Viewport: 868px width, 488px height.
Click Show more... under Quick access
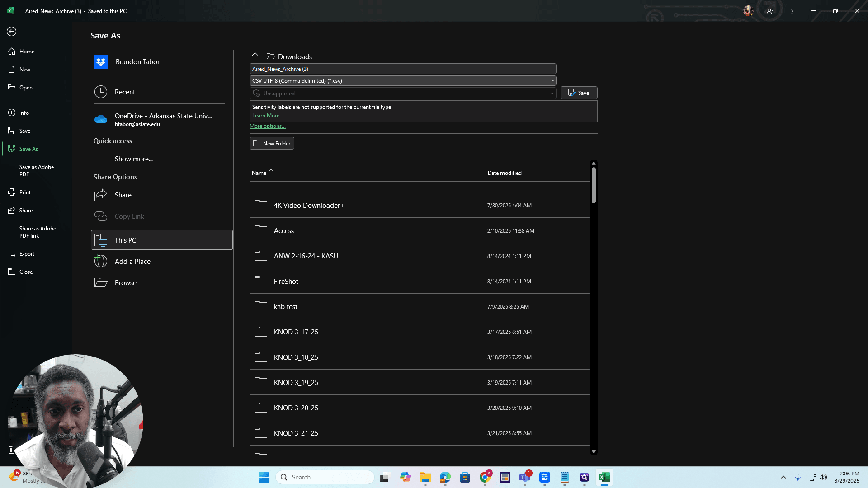coord(134,159)
